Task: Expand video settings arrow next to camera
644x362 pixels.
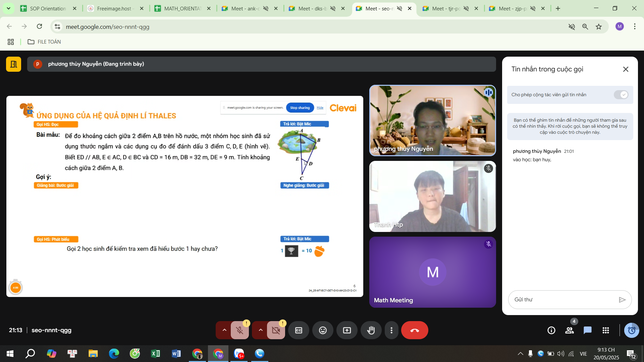Action: (x=261, y=330)
